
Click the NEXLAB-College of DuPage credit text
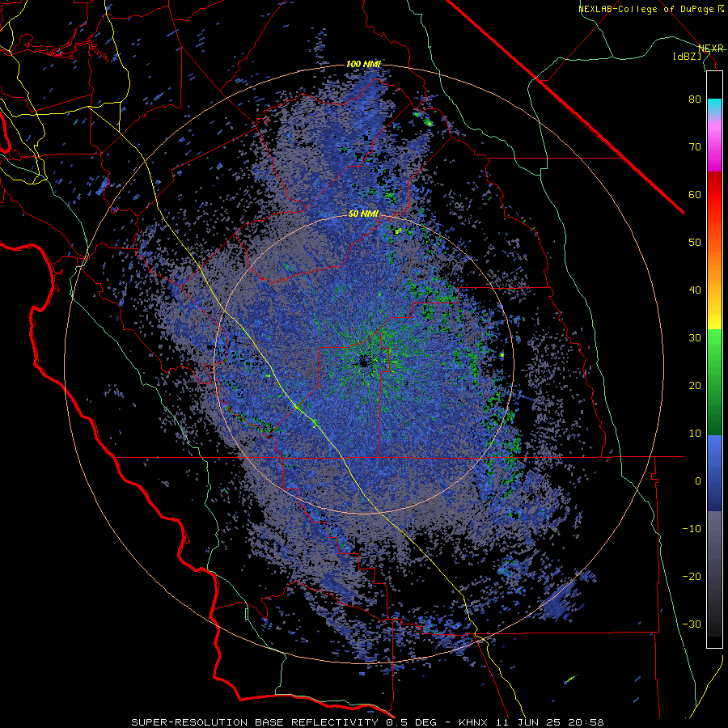point(647,9)
